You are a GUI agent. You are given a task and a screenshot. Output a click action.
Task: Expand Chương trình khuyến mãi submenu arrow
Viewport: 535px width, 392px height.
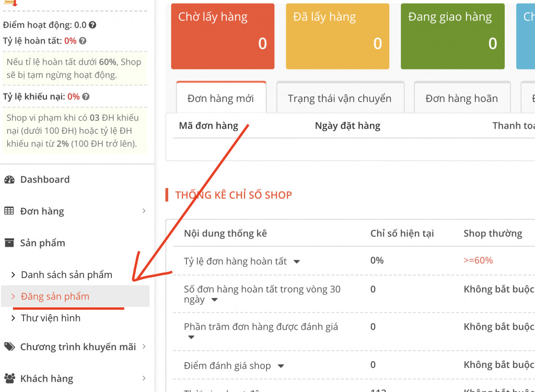coord(144,347)
